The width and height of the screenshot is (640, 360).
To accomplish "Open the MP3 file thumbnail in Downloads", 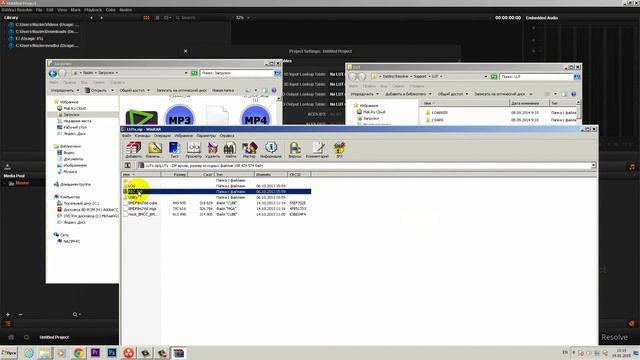I will [x=180, y=115].
